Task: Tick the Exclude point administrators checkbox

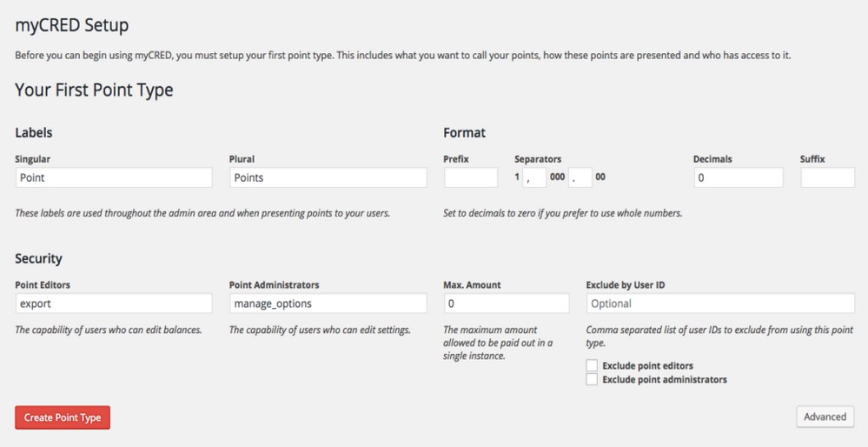Action: (592, 379)
